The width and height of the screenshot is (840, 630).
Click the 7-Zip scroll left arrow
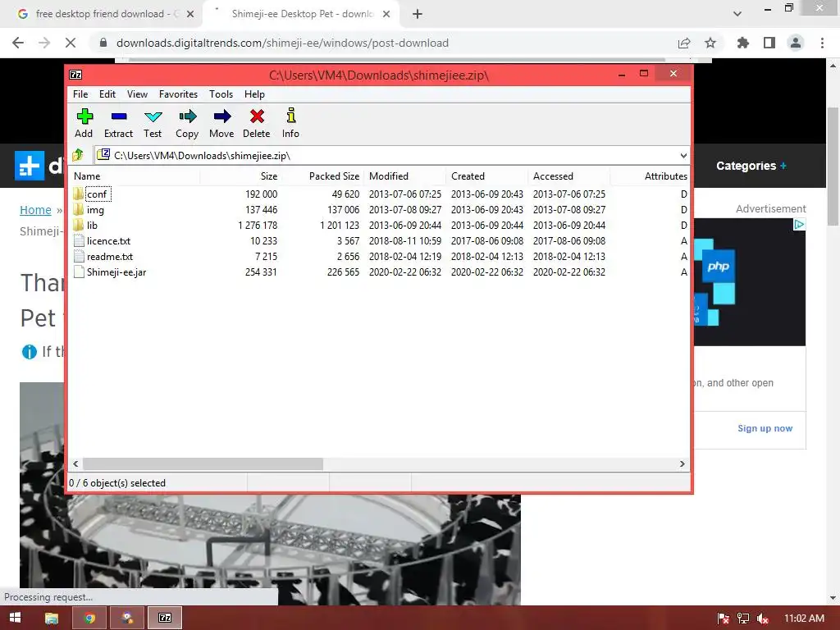pyautogui.click(x=75, y=464)
